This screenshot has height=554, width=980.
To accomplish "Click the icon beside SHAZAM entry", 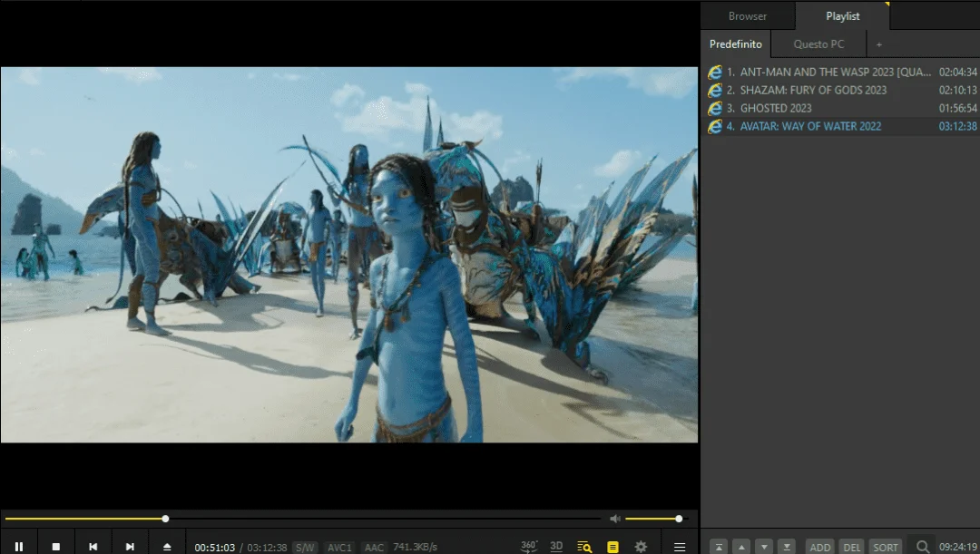I will coord(715,91).
